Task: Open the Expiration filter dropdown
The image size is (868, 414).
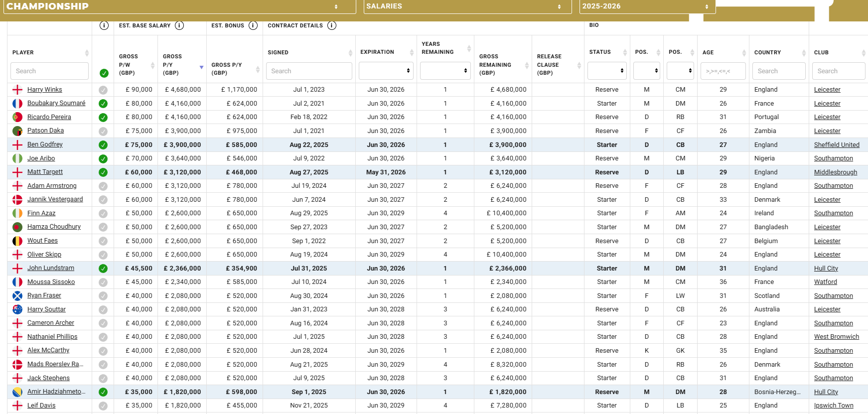Action: [x=386, y=71]
